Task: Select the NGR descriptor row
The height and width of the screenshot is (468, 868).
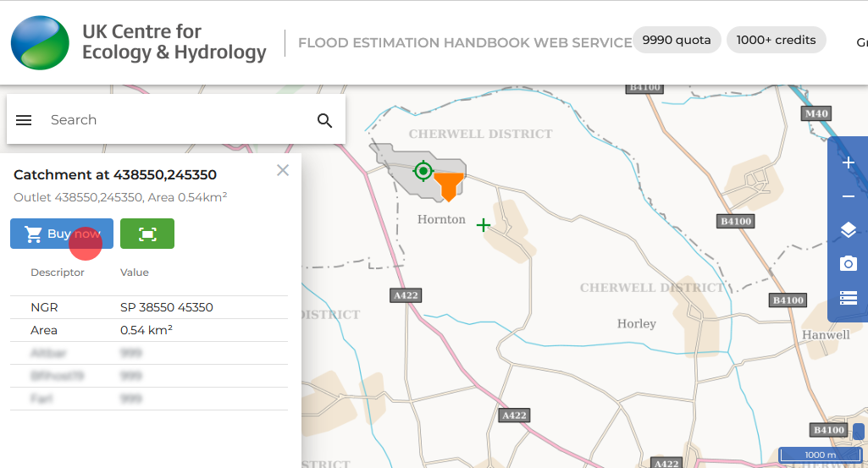Action: [149, 307]
